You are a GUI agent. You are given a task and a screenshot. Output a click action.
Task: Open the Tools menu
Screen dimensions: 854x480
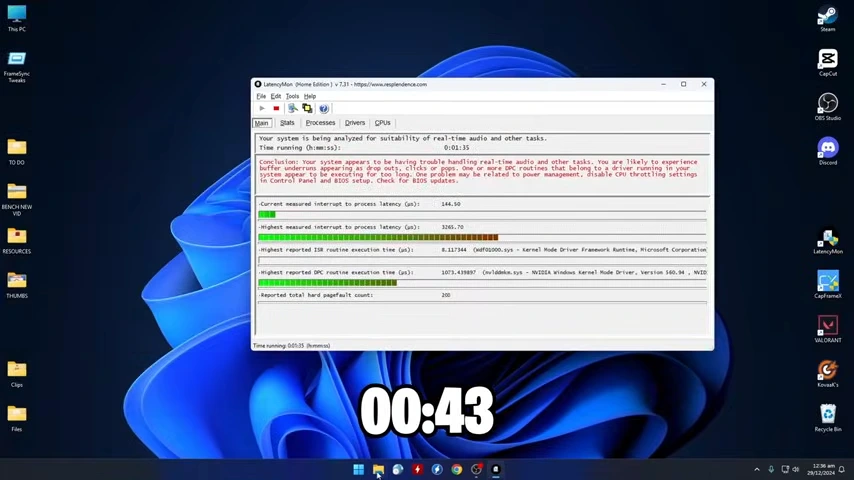point(292,96)
